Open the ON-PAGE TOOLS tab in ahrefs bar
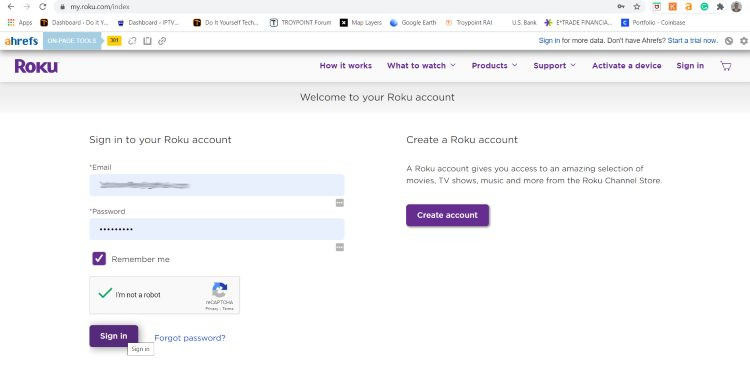Image resolution: width=750 pixels, height=390 pixels. pyautogui.click(x=72, y=41)
